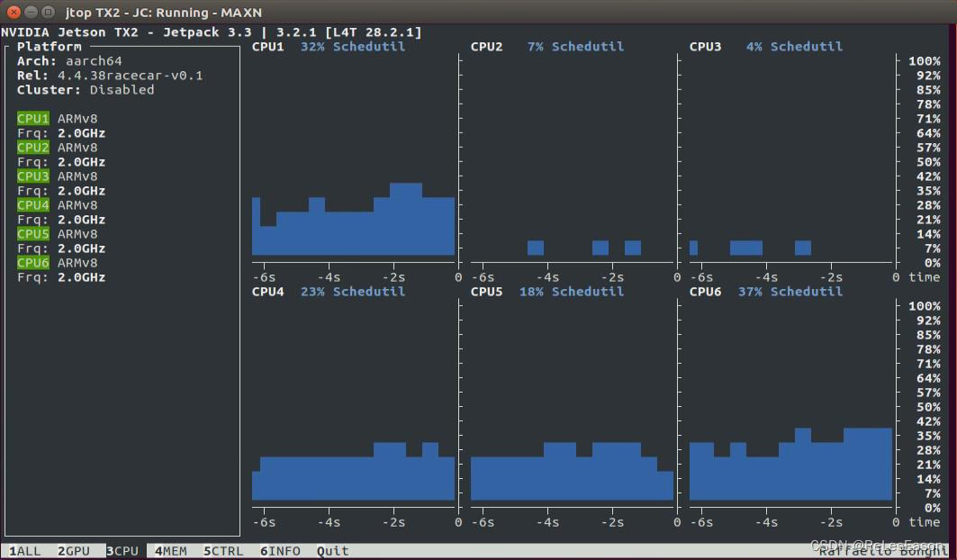Click Quit in the bottom bar
This screenshot has height=560, width=957.
(332, 551)
